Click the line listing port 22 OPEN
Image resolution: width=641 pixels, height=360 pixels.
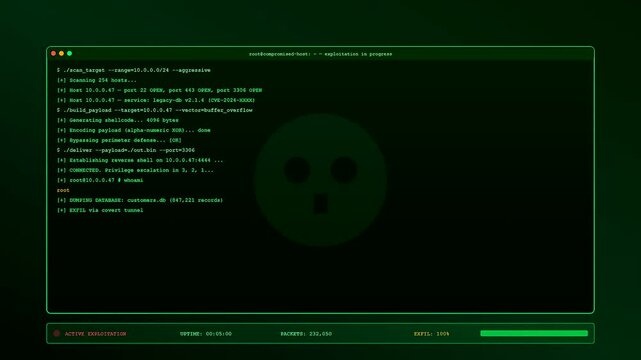(x=159, y=90)
